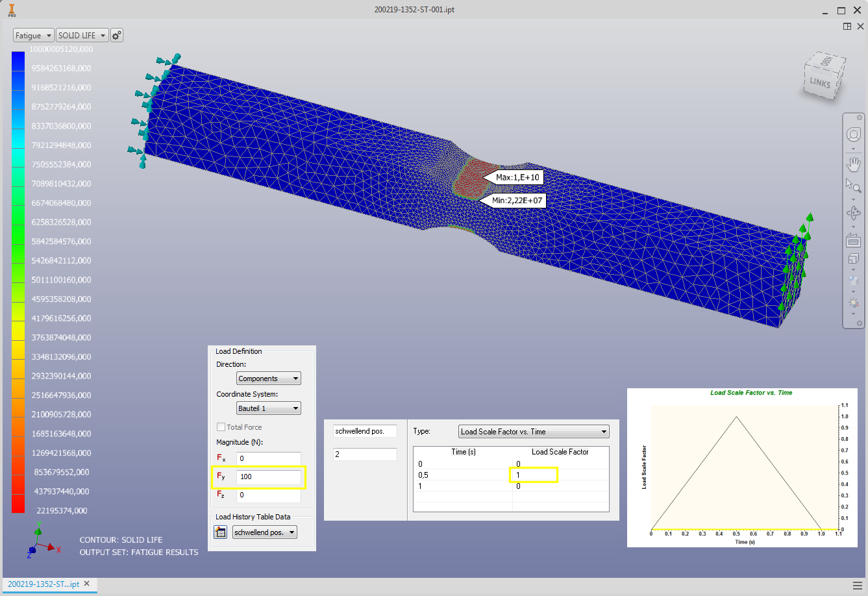Click legend value 22195374,000
The height and width of the screenshot is (596, 868).
(62, 511)
